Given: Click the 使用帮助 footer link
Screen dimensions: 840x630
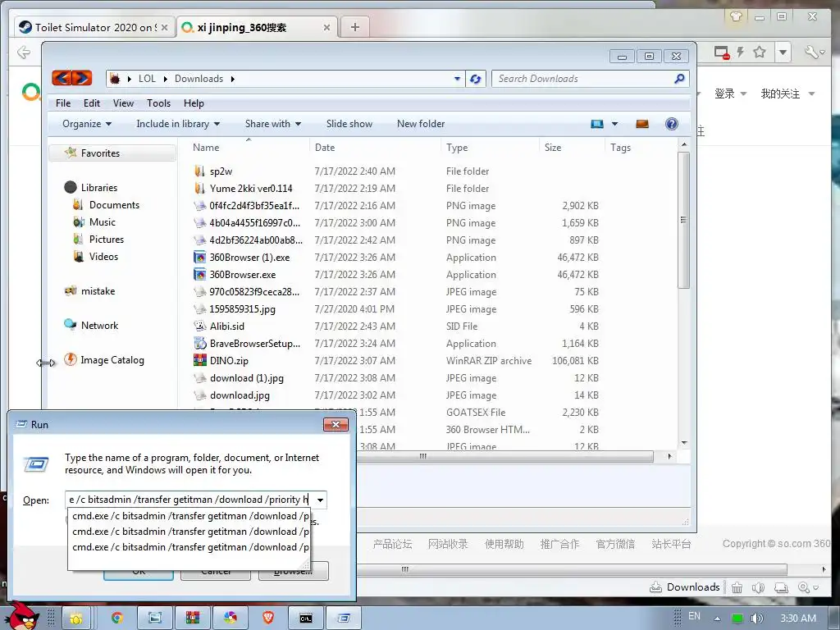Looking at the screenshot, I should point(504,544).
